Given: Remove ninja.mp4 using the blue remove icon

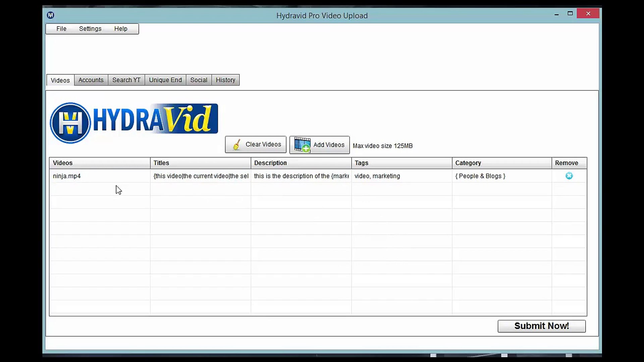Looking at the screenshot, I should [x=569, y=176].
